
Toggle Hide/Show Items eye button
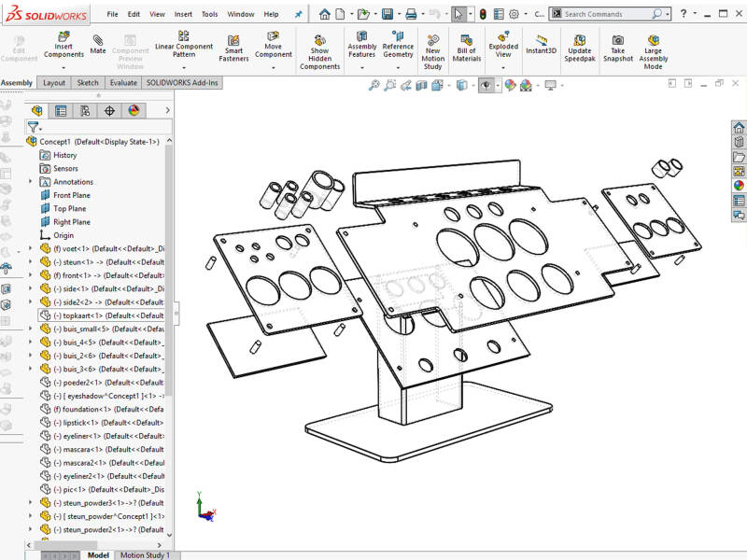(x=486, y=85)
